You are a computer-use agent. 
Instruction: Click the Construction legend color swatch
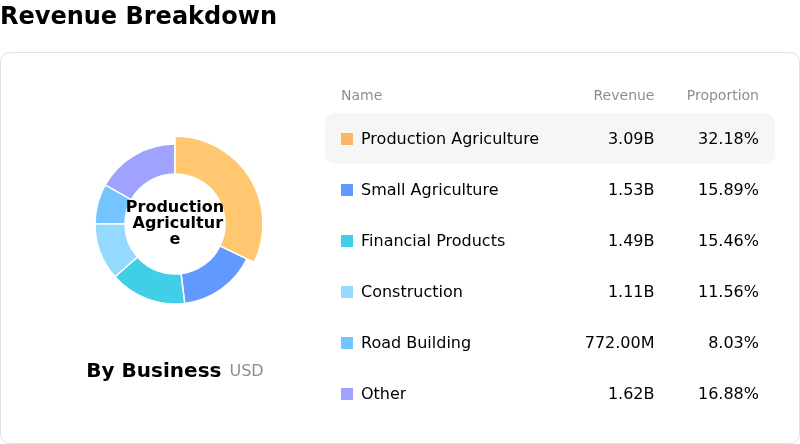(347, 292)
